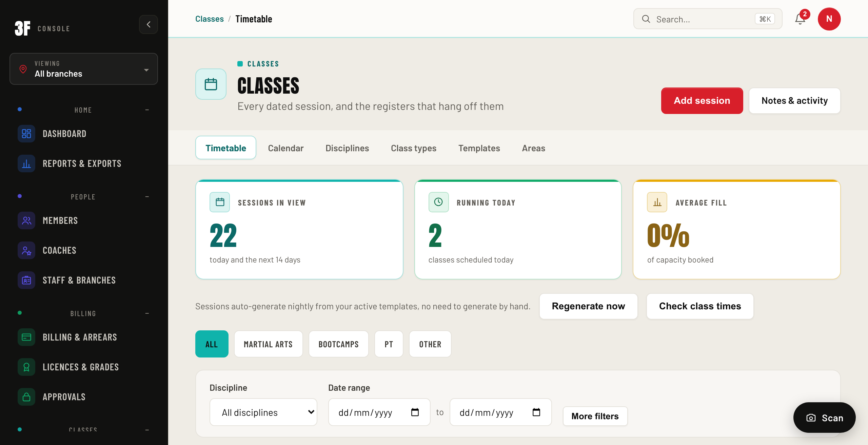Filter sessions by Other
Viewport: 868px width, 445px height.
pyautogui.click(x=430, y=344)
